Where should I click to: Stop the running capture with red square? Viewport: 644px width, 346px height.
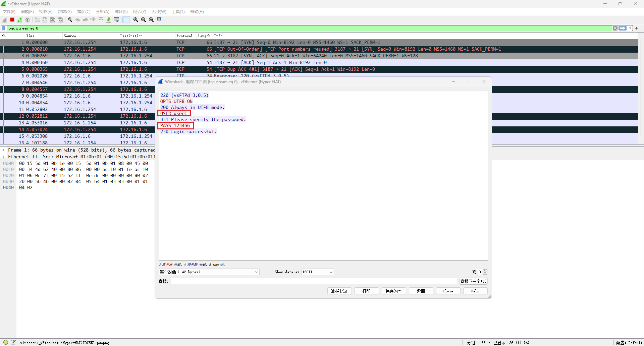point(12,20)
